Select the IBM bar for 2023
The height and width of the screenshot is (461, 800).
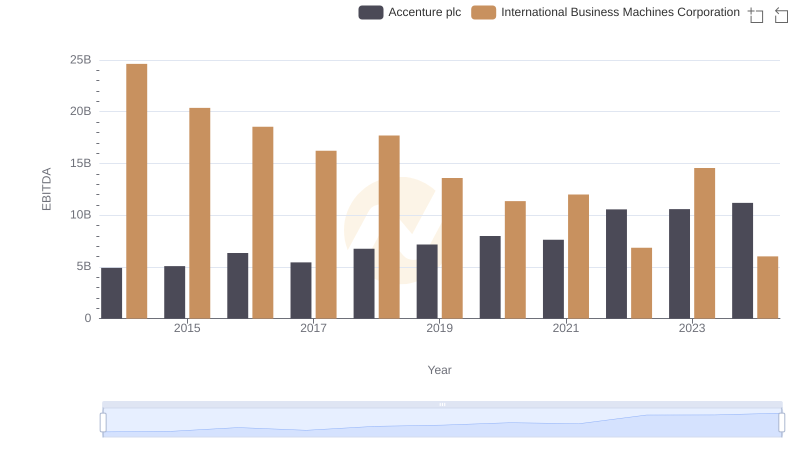pos(705,243)
